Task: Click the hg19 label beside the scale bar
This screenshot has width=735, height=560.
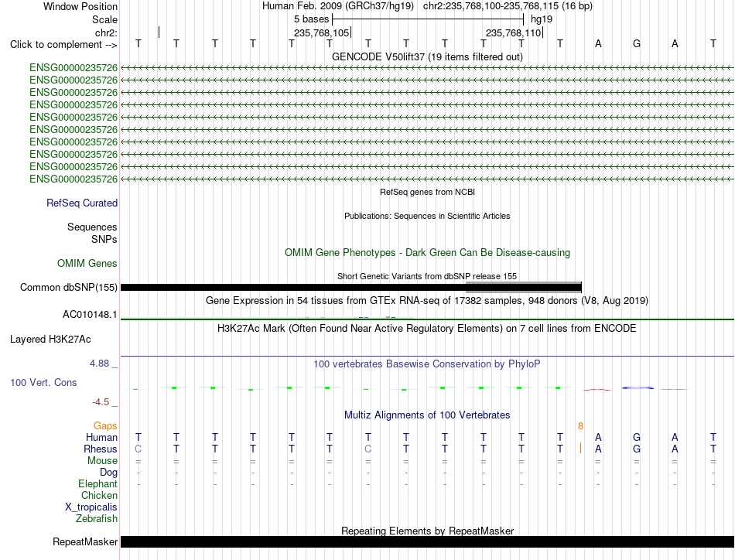Action: click(x=542, y=19)
